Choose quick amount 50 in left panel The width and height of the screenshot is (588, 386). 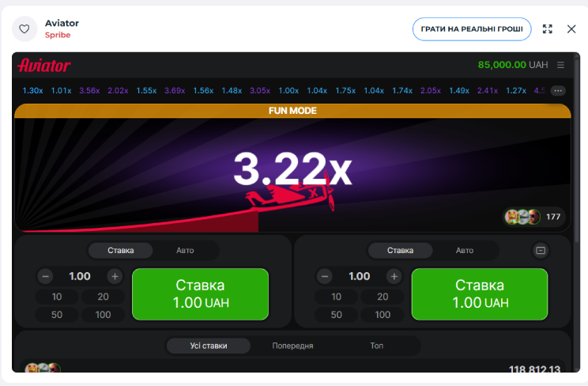pos(57,315)
